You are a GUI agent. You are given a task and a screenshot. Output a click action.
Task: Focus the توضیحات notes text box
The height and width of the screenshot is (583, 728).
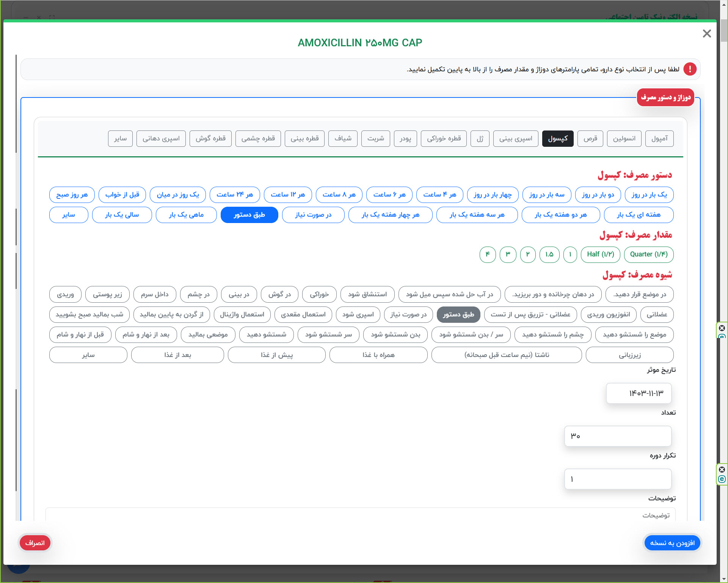360,515
